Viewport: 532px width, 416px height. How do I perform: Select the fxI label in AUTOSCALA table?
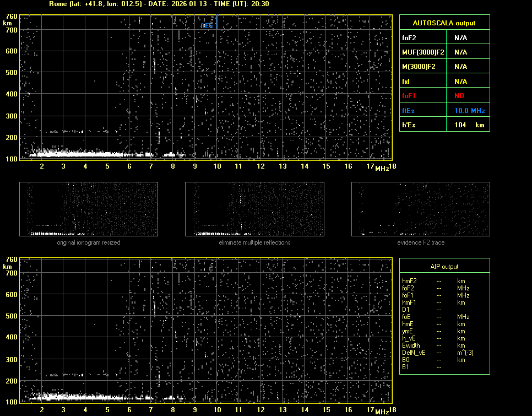(x=407, y=82)
